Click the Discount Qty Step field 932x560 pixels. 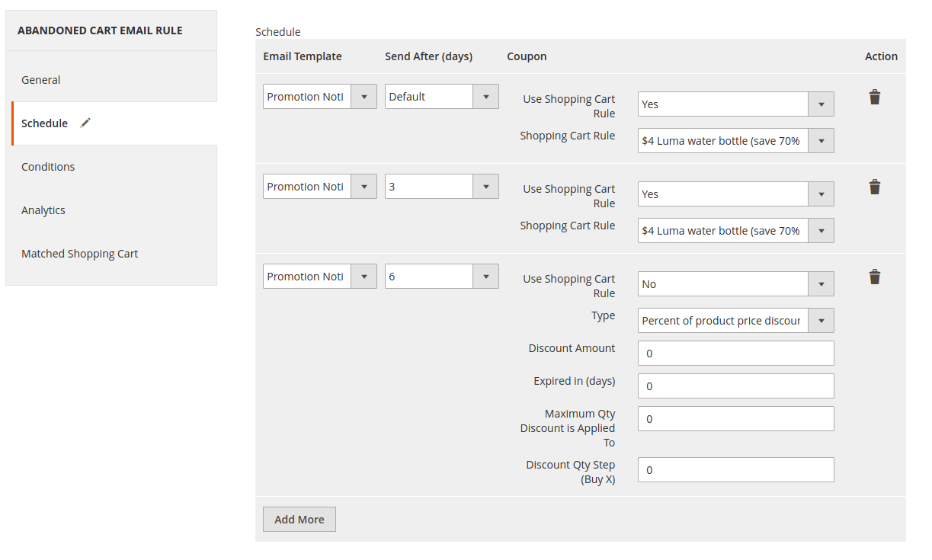click(735, 470)
